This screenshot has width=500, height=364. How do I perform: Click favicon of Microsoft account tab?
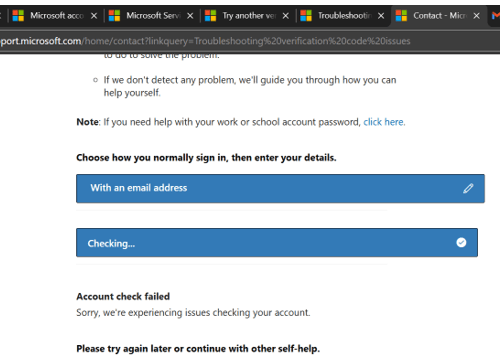(18, 16)
